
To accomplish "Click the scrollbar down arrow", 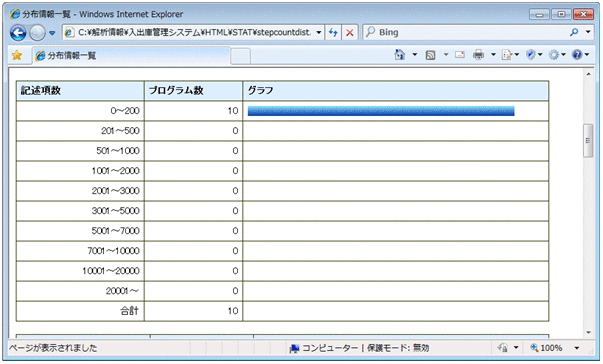I will click(x=588, y=333).
